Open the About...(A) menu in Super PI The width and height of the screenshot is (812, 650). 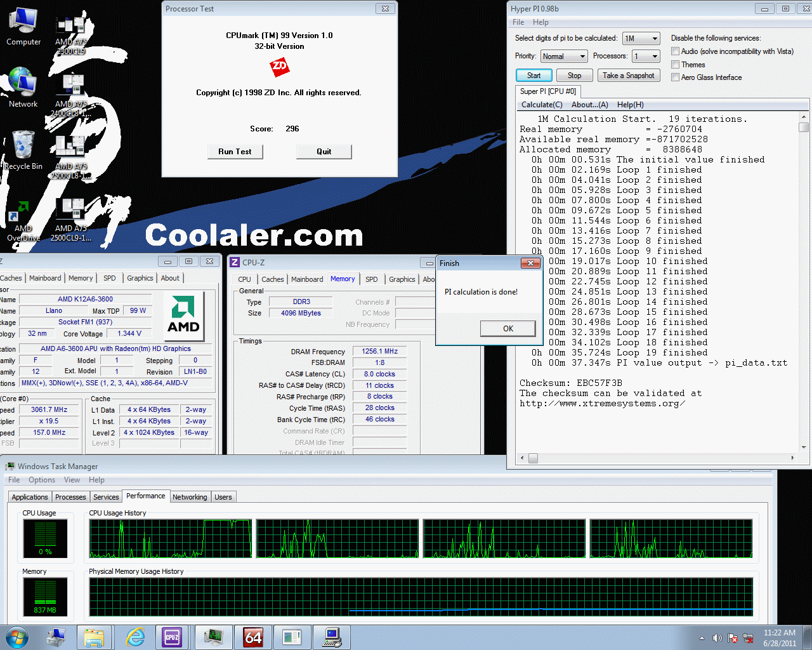590,105
